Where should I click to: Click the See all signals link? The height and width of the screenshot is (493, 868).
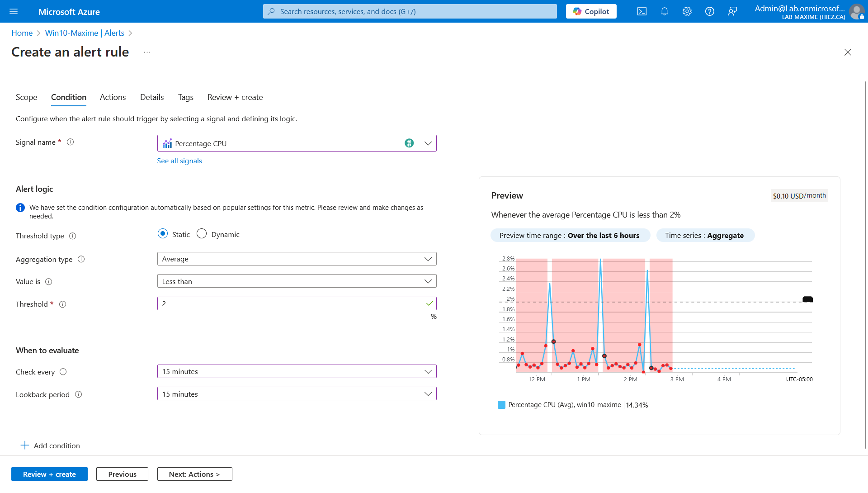[179, 161]
